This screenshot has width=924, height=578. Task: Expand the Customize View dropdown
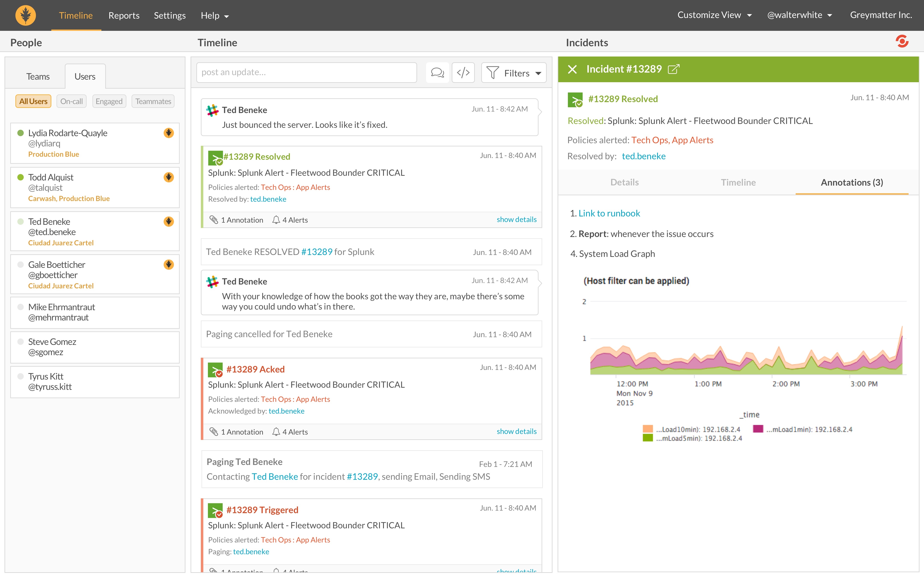[x=714, y=15]
